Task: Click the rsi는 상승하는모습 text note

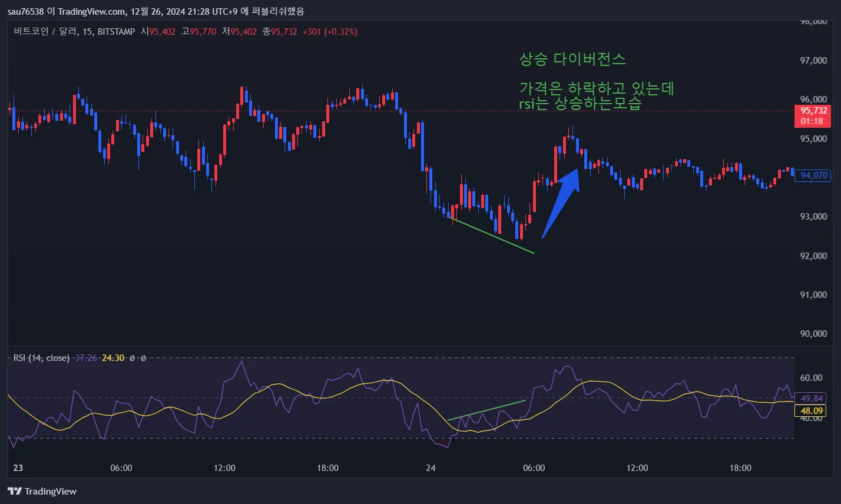Action: (x=580, y=102)
